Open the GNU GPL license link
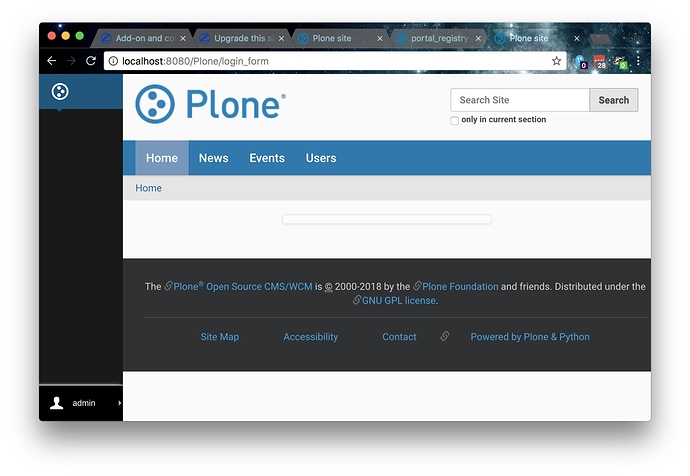Viewport: 690px width, 476px height. click(399, 300)
